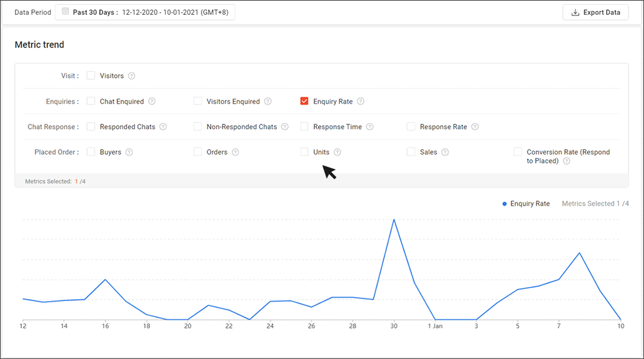Open the calendar icon in Data Period

point(65,12)
